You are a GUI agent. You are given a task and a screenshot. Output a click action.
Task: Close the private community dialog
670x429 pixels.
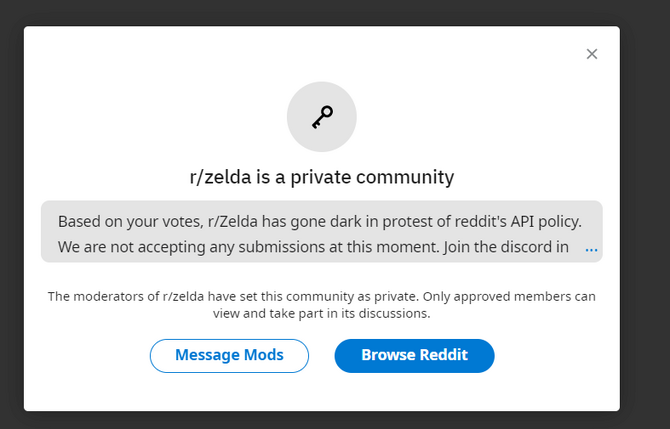(592, 54)
